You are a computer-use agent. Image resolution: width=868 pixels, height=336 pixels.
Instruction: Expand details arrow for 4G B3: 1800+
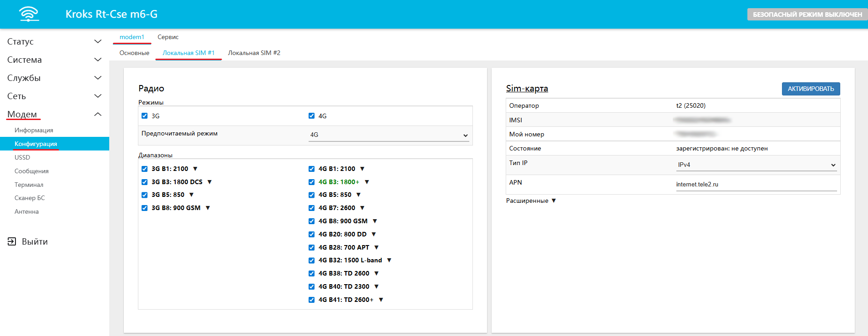[367, 182]
